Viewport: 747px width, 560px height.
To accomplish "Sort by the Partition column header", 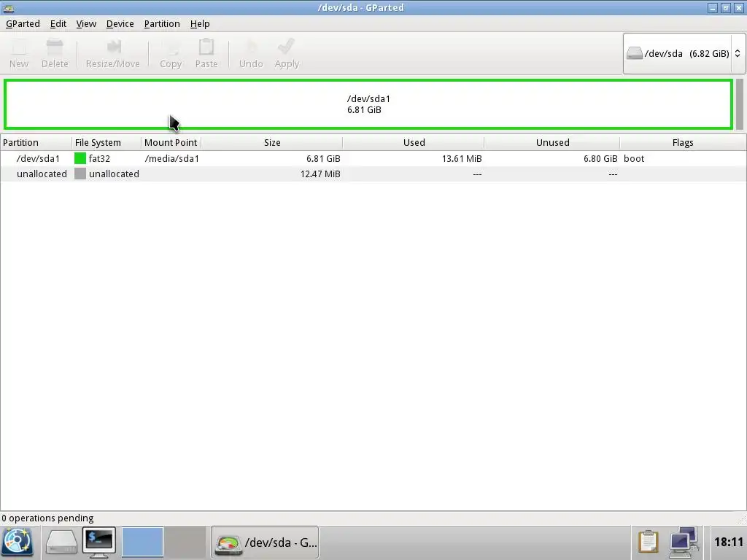I will click(36, 142).
